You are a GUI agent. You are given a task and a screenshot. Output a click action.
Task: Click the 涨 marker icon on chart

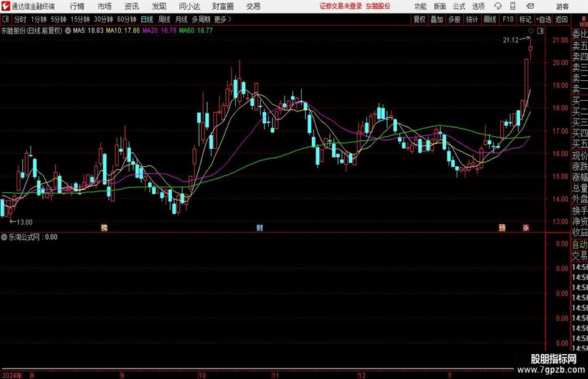(526, 228)
